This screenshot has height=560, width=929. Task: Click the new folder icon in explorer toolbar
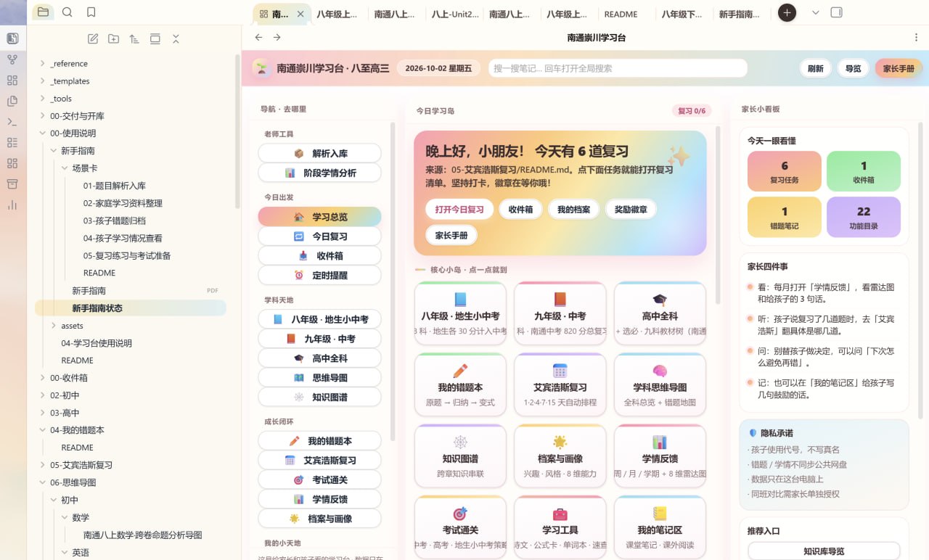[x=113, y=39]
